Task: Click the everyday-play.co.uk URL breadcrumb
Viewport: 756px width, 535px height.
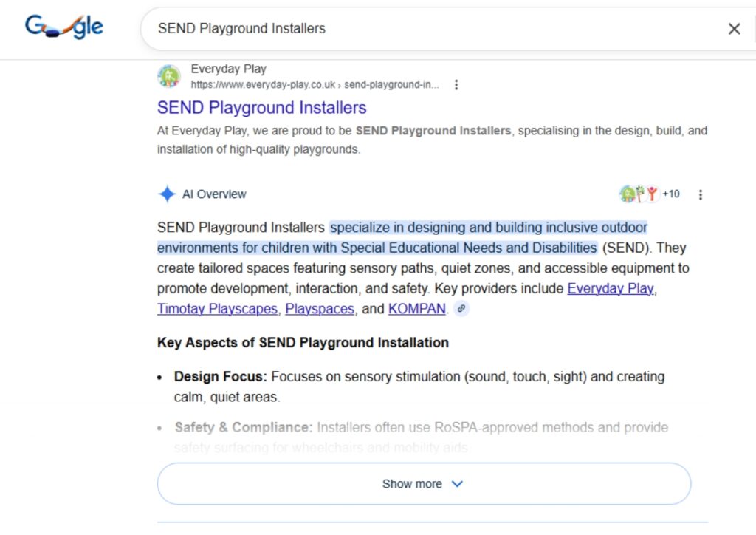Action: point(315,85)
